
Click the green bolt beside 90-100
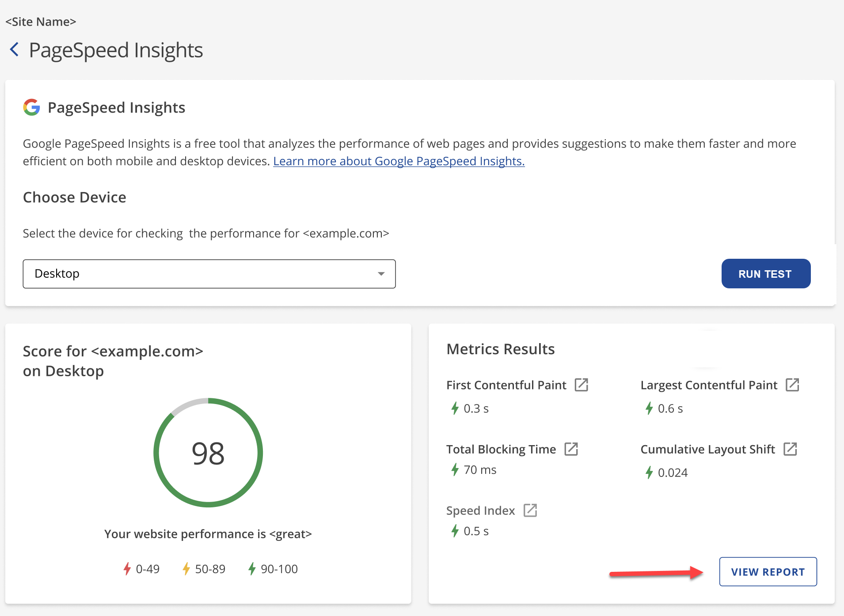point(252,569)
